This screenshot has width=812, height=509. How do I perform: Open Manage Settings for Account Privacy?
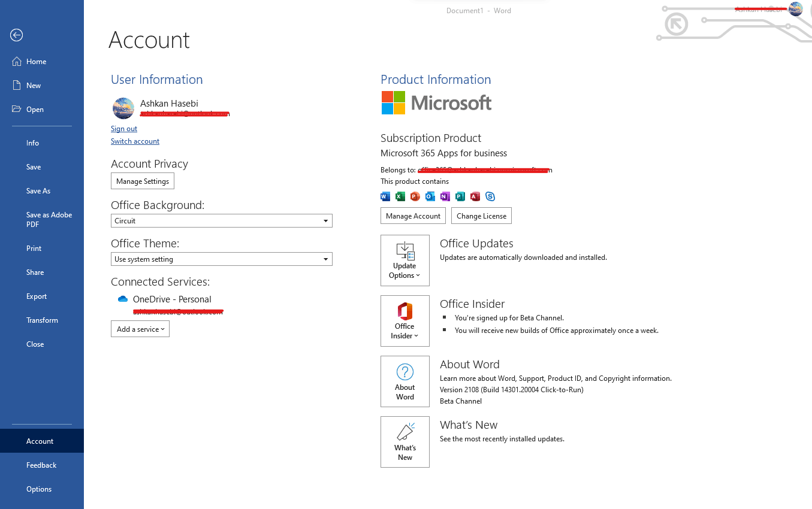click(x=143, y=181)
